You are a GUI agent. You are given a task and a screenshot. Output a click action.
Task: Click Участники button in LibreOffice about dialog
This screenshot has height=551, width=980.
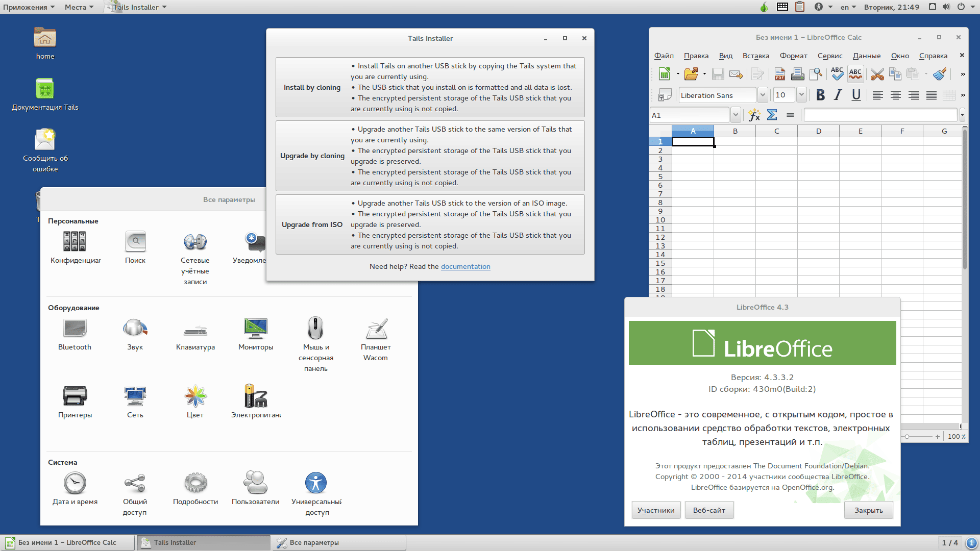pos(656,510)
